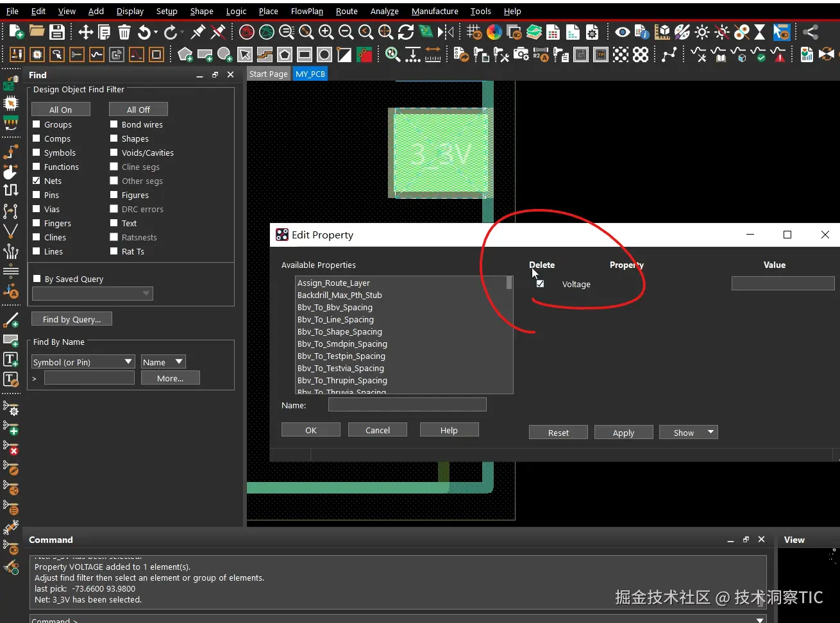Click the Zoom Out magnifier icon

coord(346,32)
